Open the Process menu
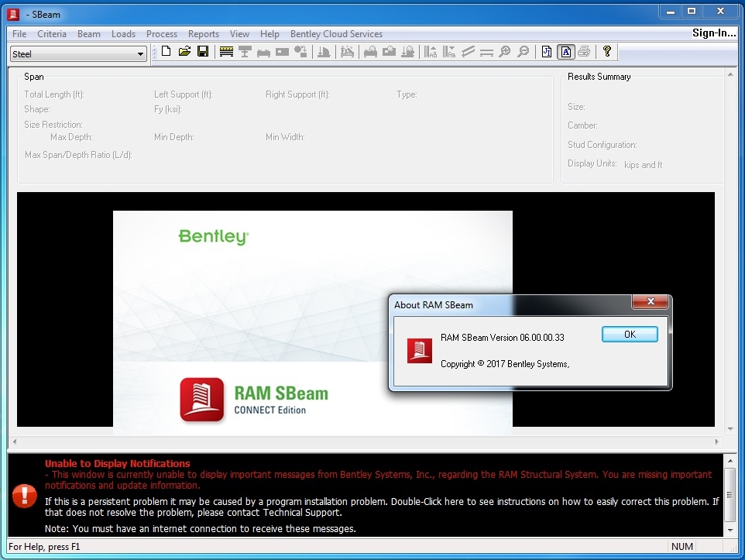Image resolution: width=745 pixels, height=560 pixels. click(x=162, y=34)
